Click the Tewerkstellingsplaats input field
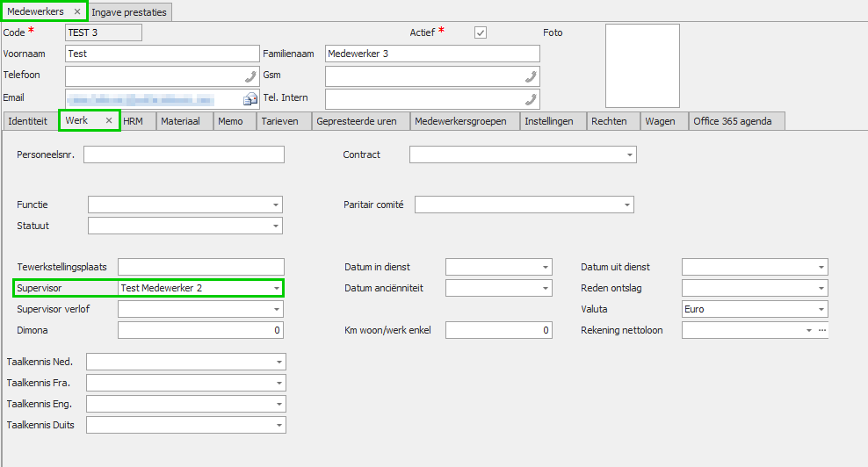868x467 pixels. pos(201,267)
